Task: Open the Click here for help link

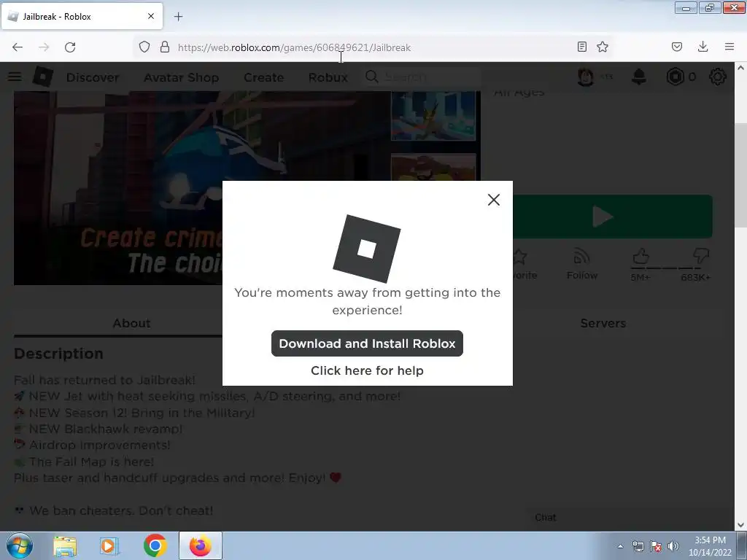Action: tap(367, 370)
